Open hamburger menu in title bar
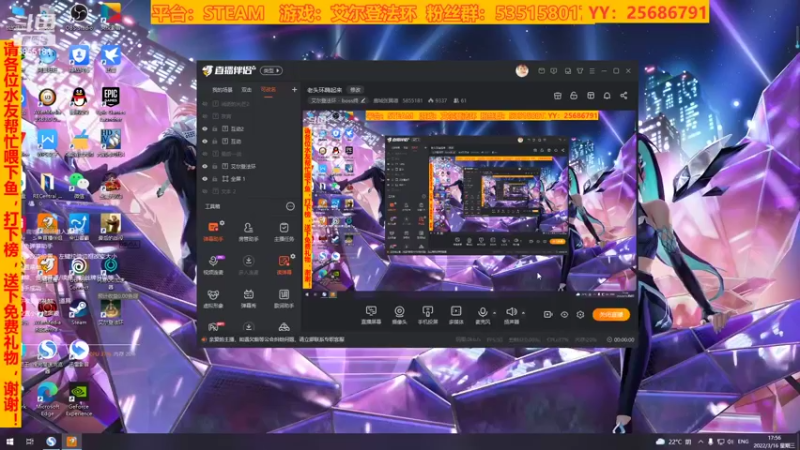The width and height of the screenshot is (800, 450). click(592, 71)
